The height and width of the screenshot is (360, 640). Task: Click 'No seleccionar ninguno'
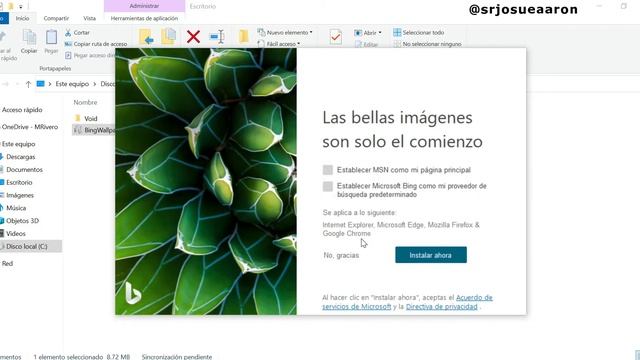pyautogui.click(x=427, y=44)
